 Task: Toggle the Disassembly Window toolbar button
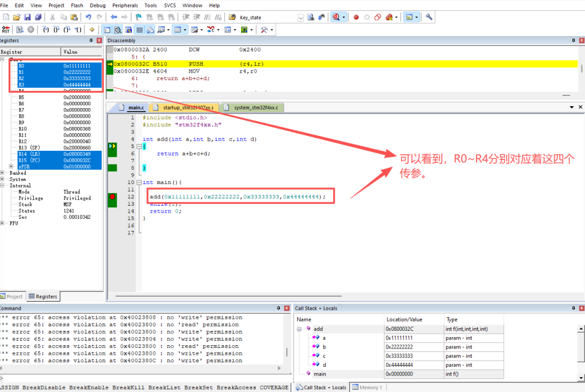(x=118, y=29)
